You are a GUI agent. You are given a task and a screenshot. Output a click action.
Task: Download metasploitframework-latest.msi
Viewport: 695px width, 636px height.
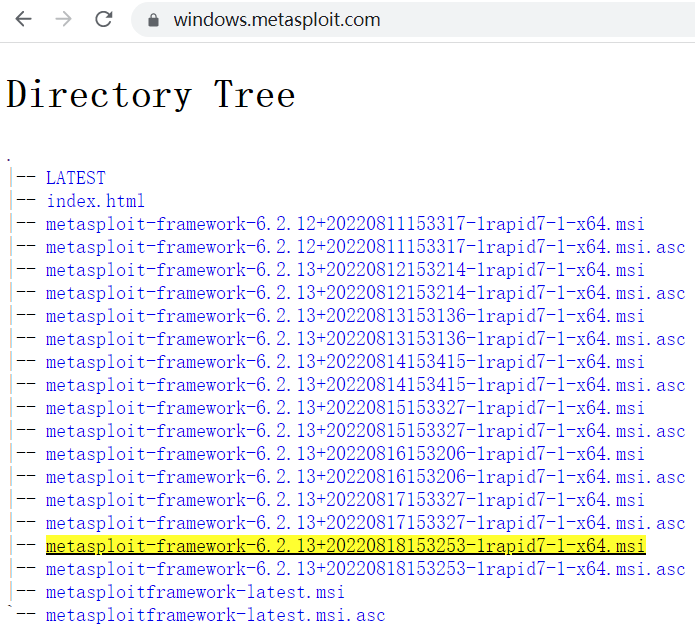tap(195, 593)
